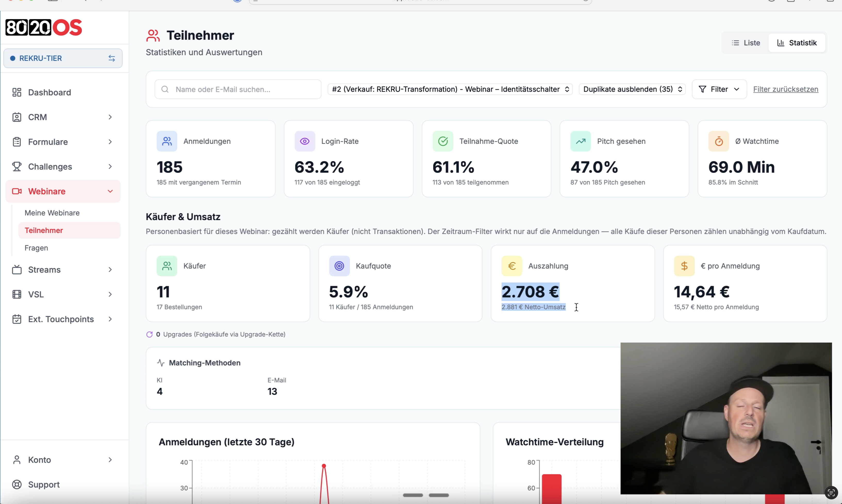Click the Dashboard grid icon in sidebar
Viewport: 842px width, 504px height.
[17, 93]
